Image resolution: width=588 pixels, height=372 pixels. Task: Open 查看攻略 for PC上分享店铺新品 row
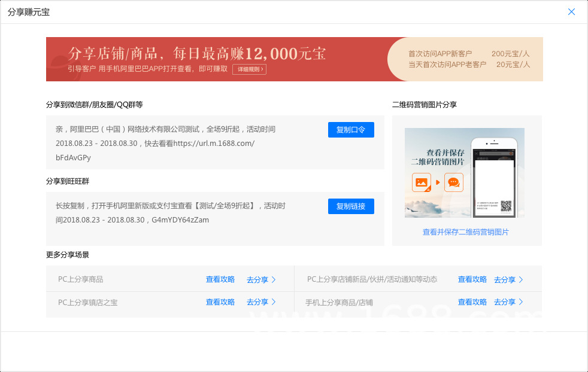pyautogui.click(x=472, y=279)
